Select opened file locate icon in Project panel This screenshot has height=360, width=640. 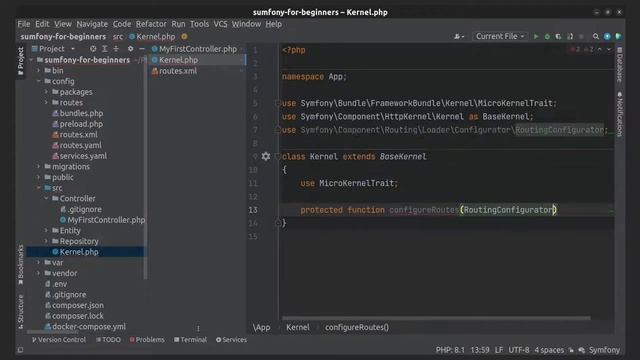93,49
